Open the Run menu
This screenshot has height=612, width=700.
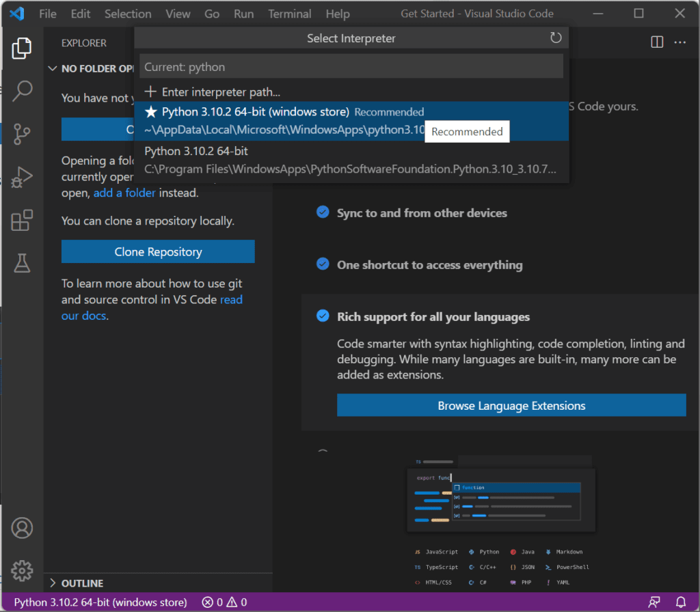pyautogui.click(x=243, y=13)
